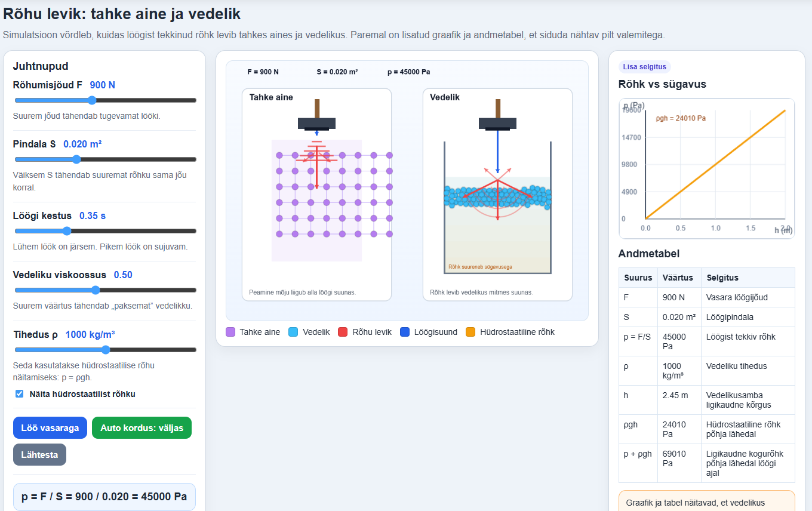Click the Pindala S slider track

pos(105,159)
